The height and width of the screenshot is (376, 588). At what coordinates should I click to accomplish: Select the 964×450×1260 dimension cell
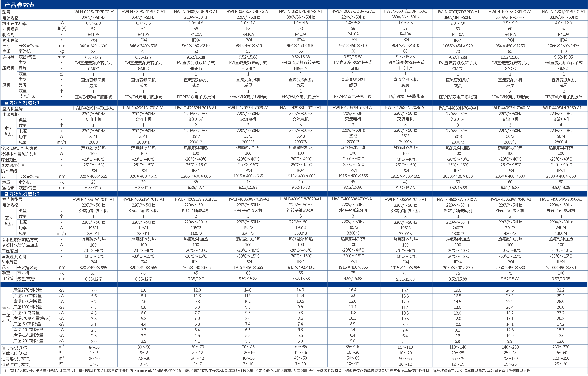pos(510,46)
